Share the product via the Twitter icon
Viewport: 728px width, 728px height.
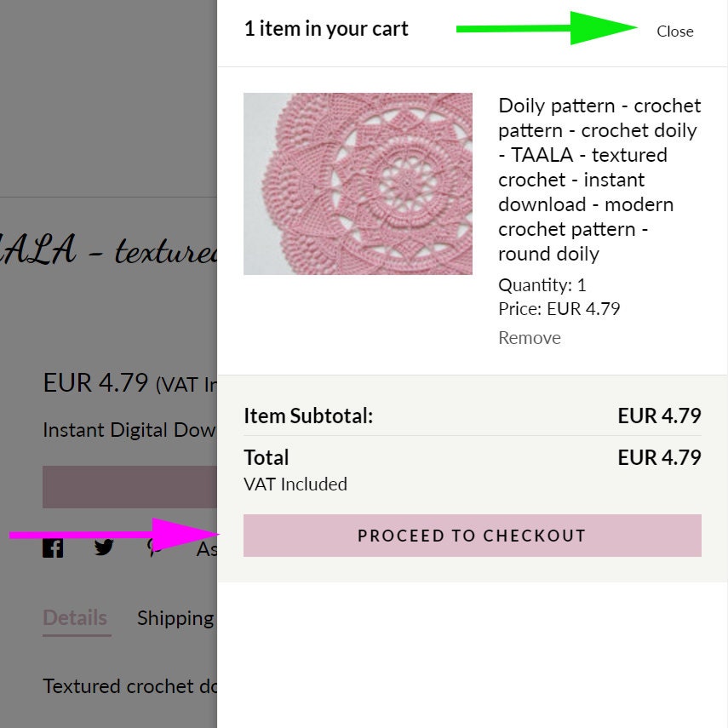(x=104, y=547)
